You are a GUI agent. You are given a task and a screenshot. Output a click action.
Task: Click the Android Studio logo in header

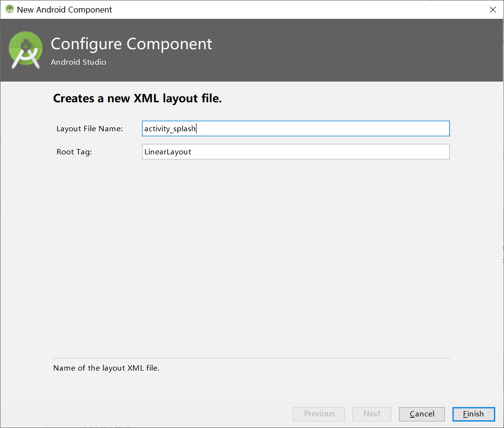pyautogui.click(x=26, y=50)
